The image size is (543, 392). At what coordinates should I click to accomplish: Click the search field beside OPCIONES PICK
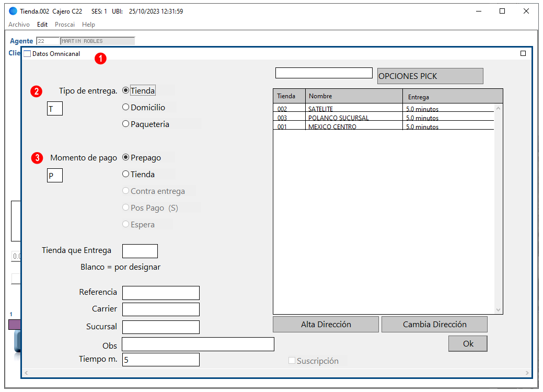point(324,73)
